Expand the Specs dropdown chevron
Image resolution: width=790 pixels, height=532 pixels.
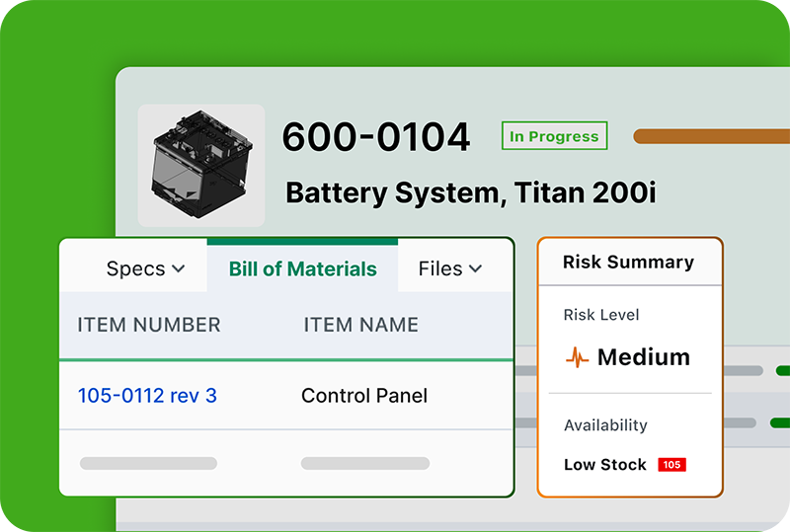pos(179,268)
